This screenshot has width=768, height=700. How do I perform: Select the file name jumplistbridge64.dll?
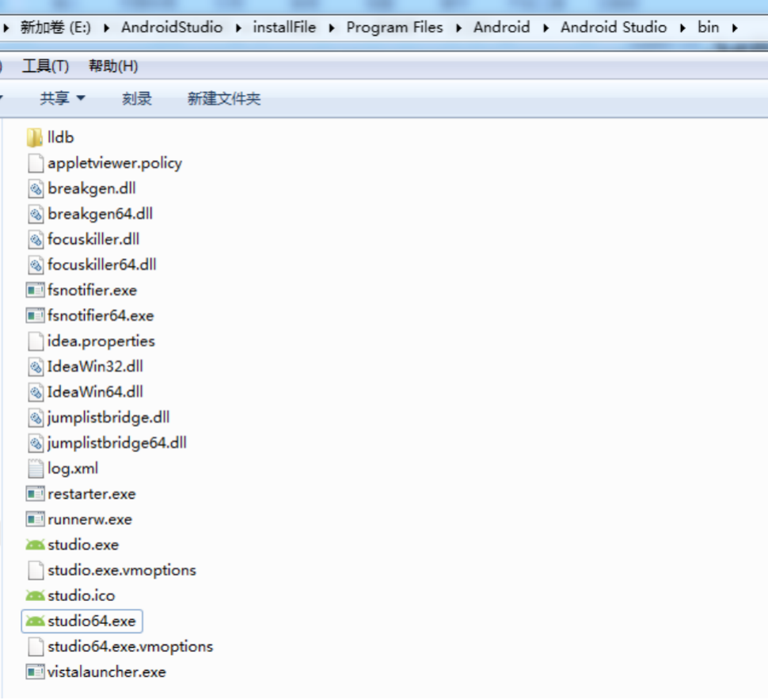tap(117, 443)
